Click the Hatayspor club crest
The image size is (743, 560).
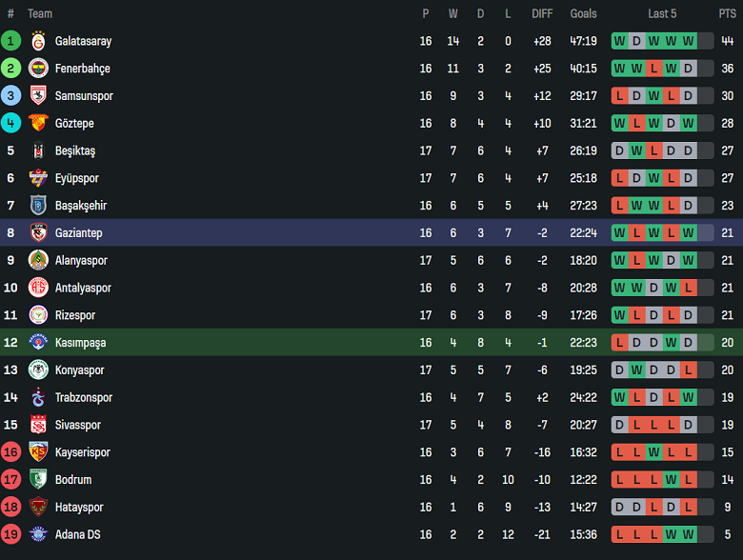coord(38,508)
